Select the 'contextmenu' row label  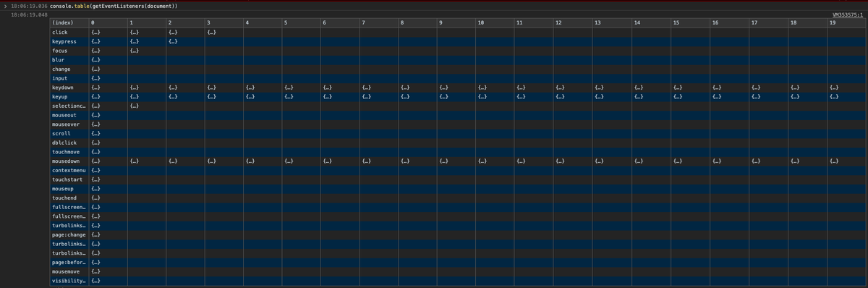pos(69,170)
